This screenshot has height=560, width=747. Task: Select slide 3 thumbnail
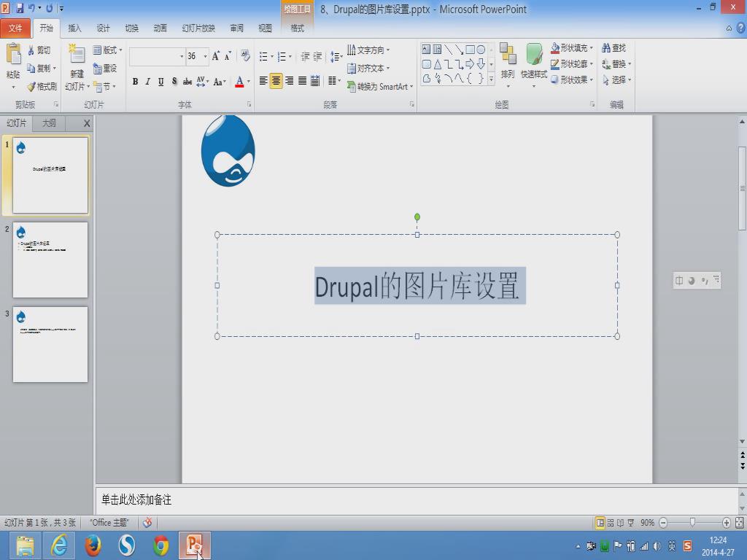point(50,344)
